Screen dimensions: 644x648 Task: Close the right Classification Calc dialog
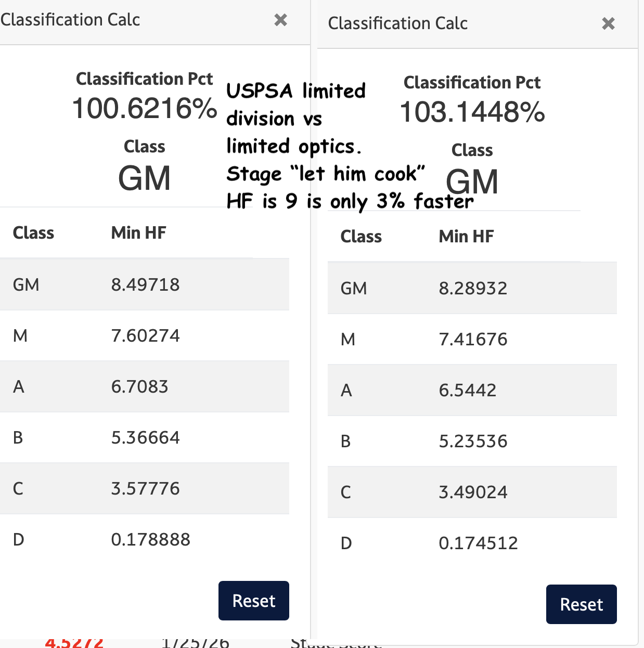[x=608, y=23]
